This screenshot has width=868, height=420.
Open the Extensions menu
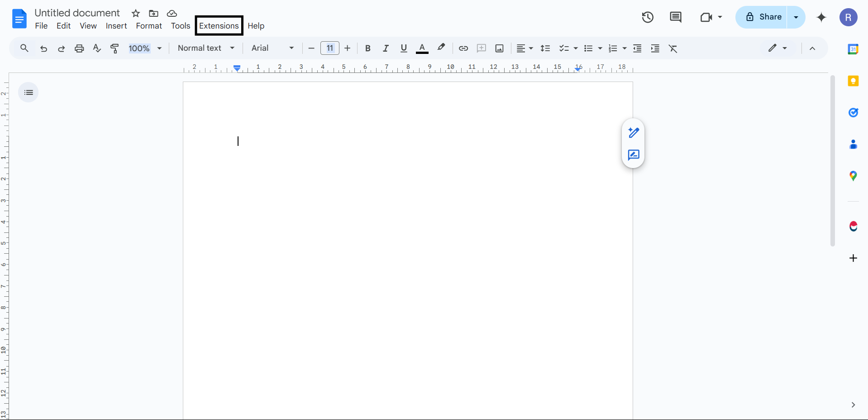tap(219, 26)
